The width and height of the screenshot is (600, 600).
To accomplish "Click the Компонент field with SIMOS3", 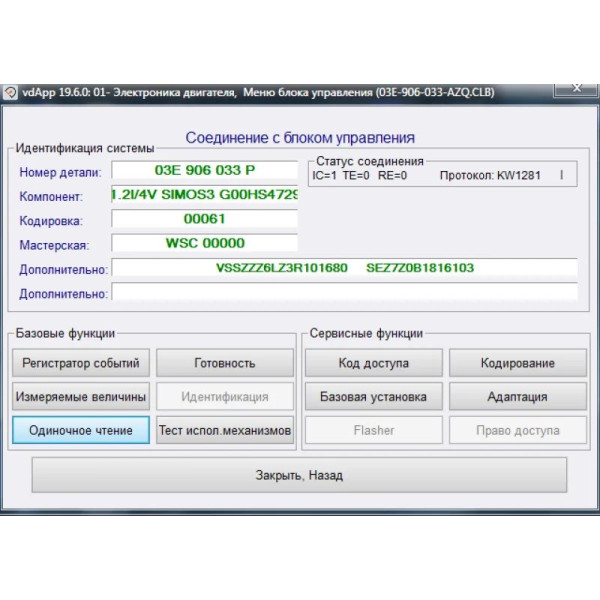I will (x=204, y=195).
